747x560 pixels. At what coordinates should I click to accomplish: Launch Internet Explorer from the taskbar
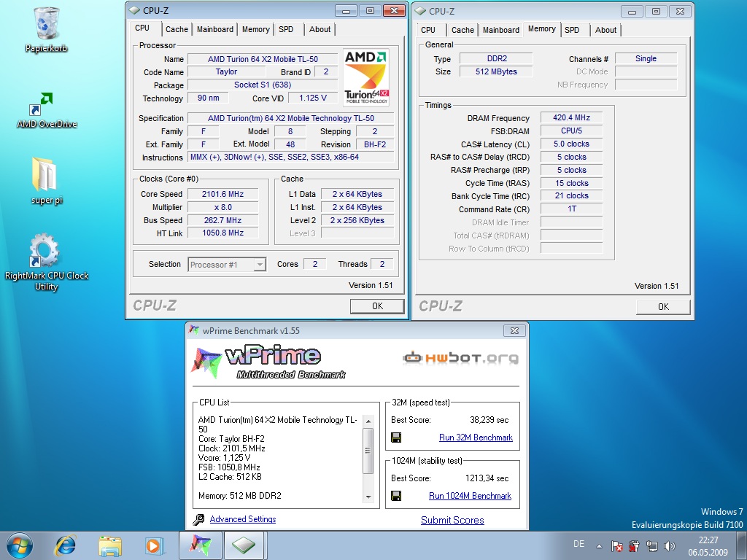coord(65,545)
